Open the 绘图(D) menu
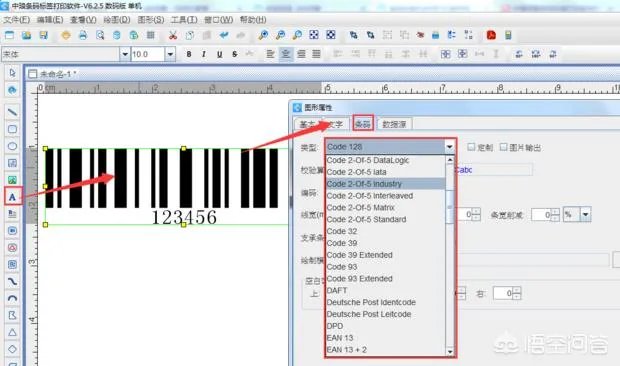Image resolution: width=620 pixels, height=366 pixels. [117, 20]
